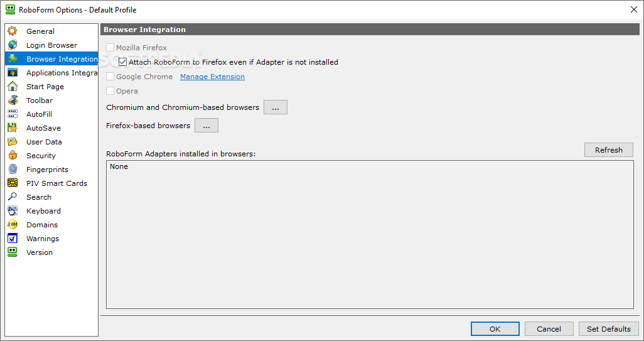Open Chromium-based browsers ellipsis button
The width and height of the screenshot is (644, 341).
tap(276, 107)
